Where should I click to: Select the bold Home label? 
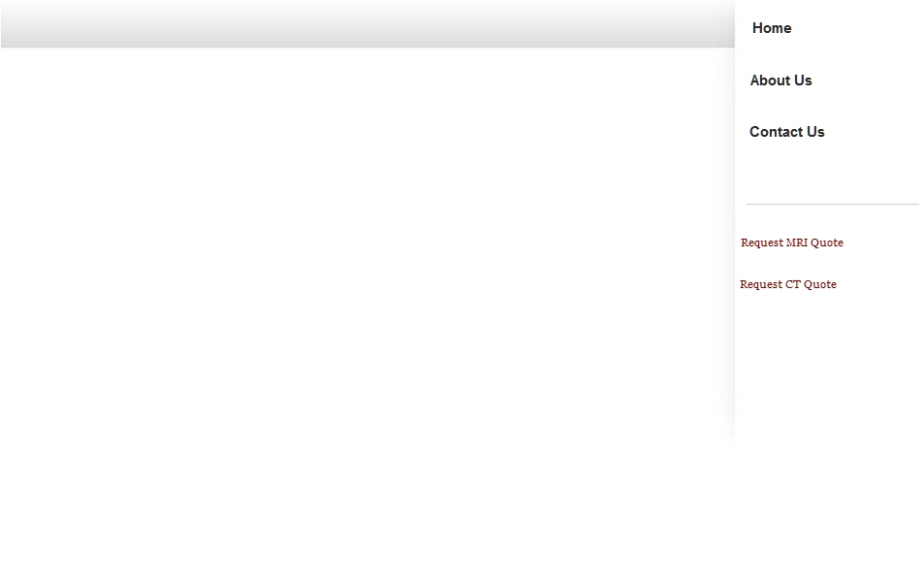pyautogui.click(x=772, y=28)
